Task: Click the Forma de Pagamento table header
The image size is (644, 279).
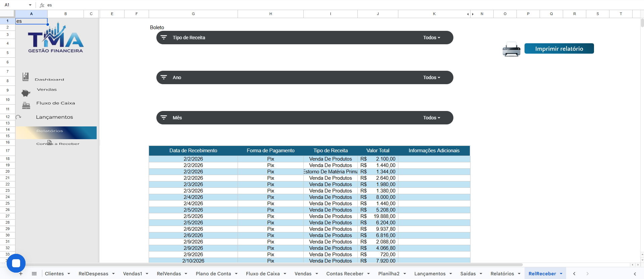Action: coord(270,151)
